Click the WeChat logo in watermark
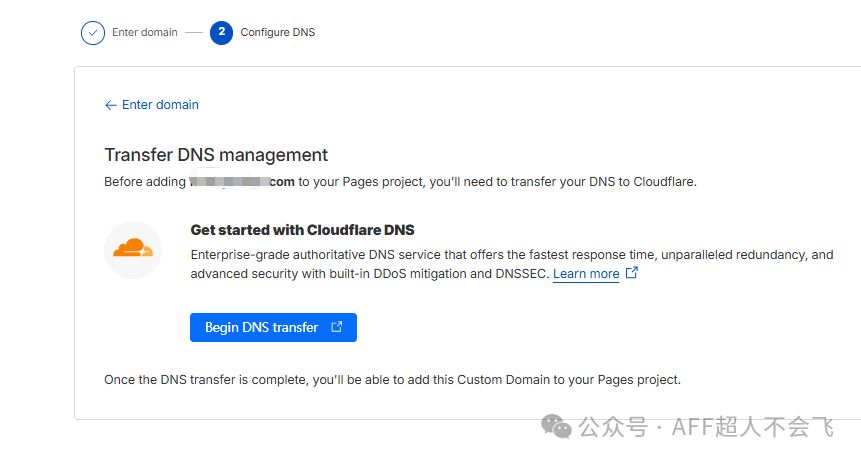 (x=557, y=427)
